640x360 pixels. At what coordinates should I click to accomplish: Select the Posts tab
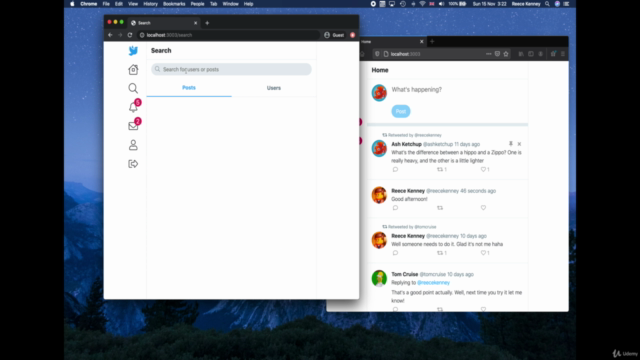point(189,88)
